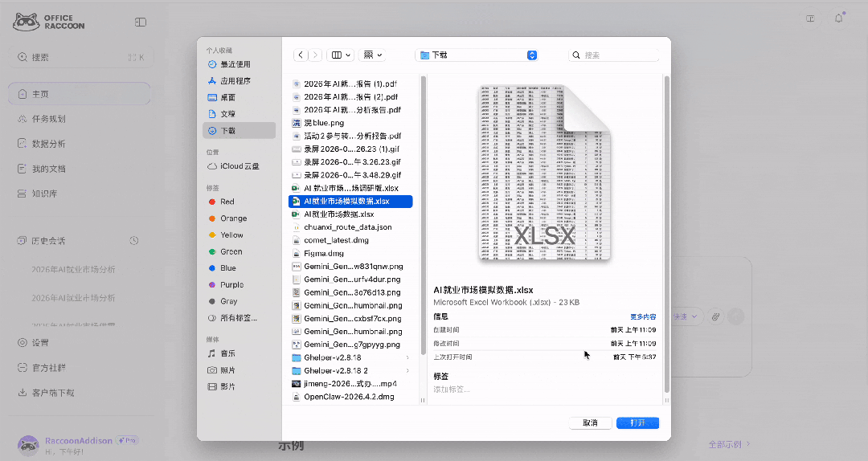Image resolution: width=868 pixels, height=461 pixels.
Task: Open the column view mode dropdown
Action: 341,55
